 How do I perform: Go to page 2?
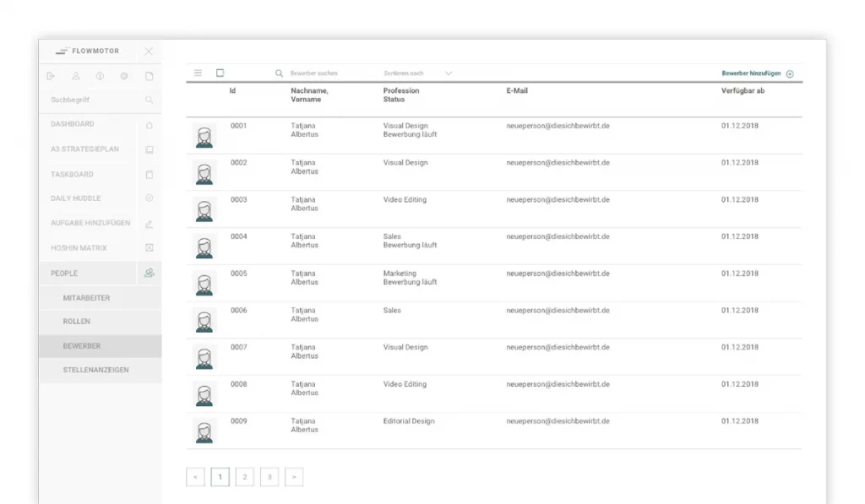pos(244,477)
